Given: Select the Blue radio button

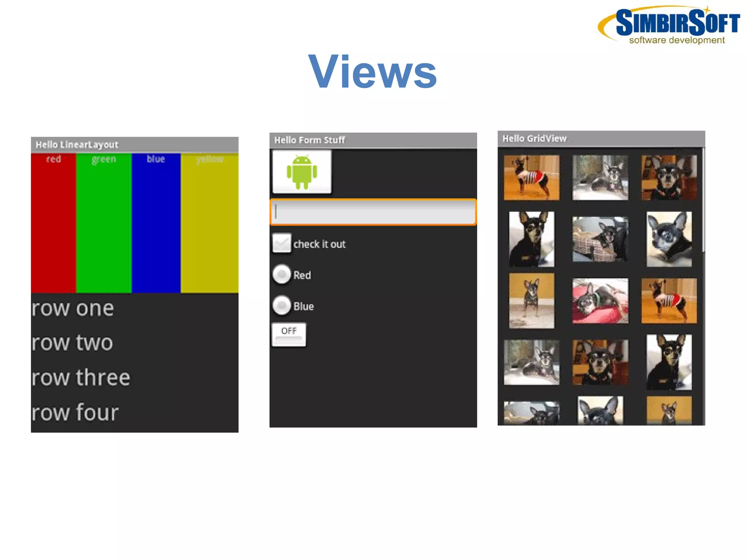Looking at the screenshot, I should pos(282,305).
